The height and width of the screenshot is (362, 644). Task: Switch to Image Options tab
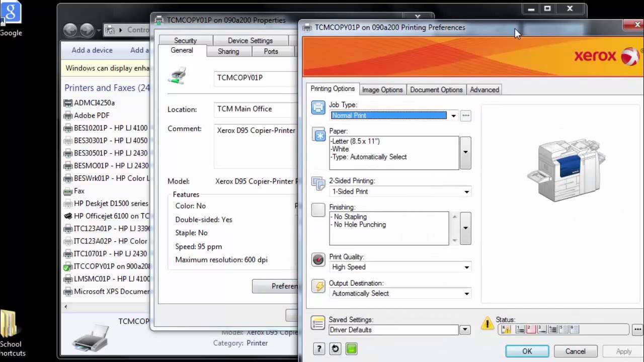pyautogui.click(x=382, y=89)
